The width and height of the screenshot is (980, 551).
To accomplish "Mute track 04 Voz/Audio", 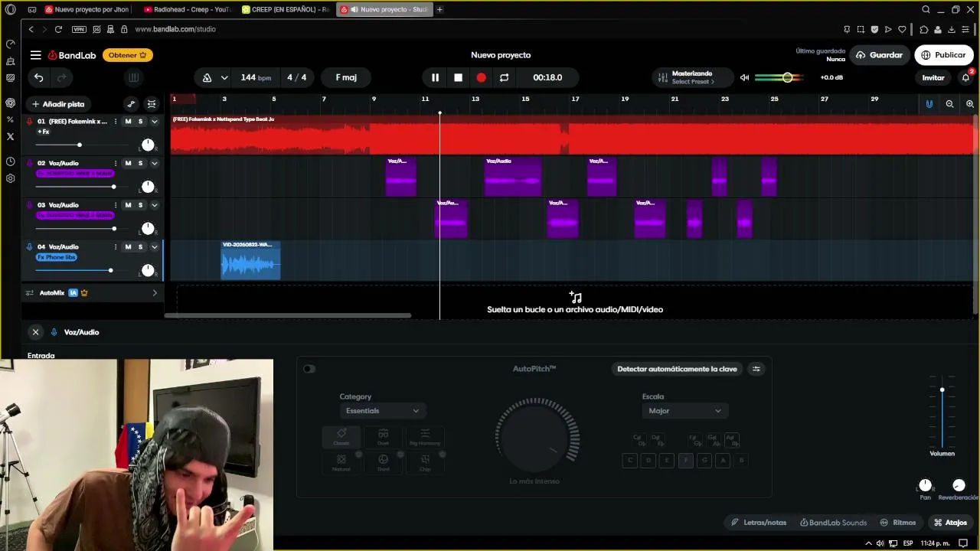I will (128, 246).
